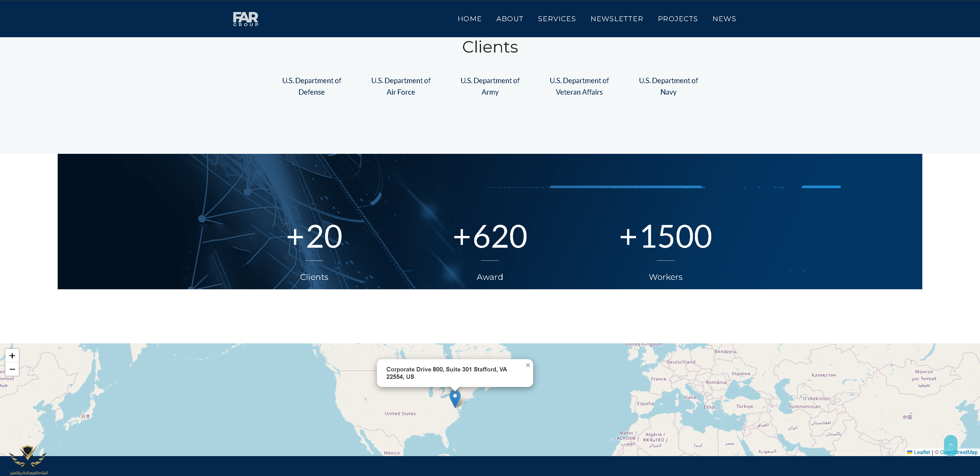
Task: Click the scroll-to-top arrow button
Action: pos(950,445)
